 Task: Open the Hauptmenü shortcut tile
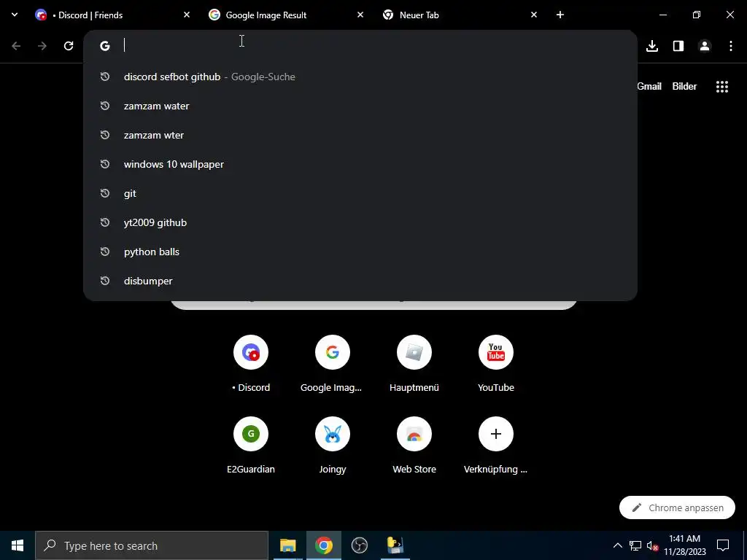(414, 365)
